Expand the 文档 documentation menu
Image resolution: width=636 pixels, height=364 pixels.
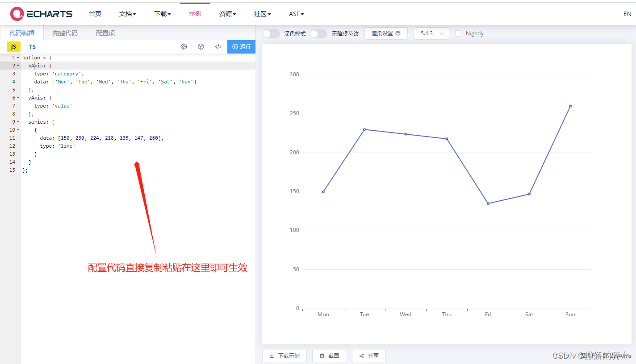pyautogui.click(x=128, y=14)
